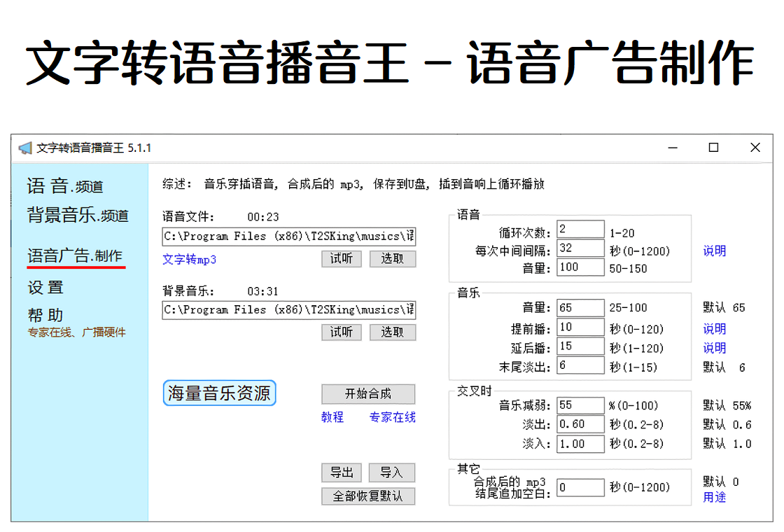Click the 海量音乐资源 button
Viewport: 784px width, 532px height.
point(220,393)
